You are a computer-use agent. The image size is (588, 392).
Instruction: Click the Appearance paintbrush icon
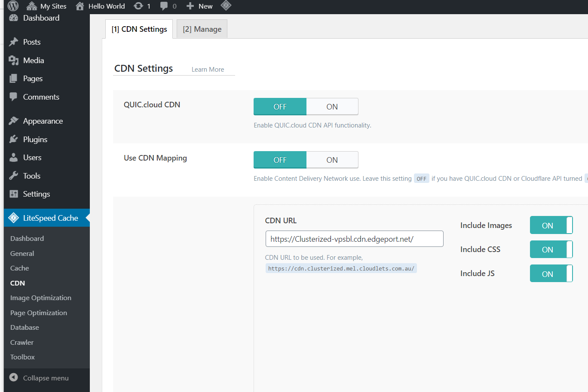[x=14, y=121]
